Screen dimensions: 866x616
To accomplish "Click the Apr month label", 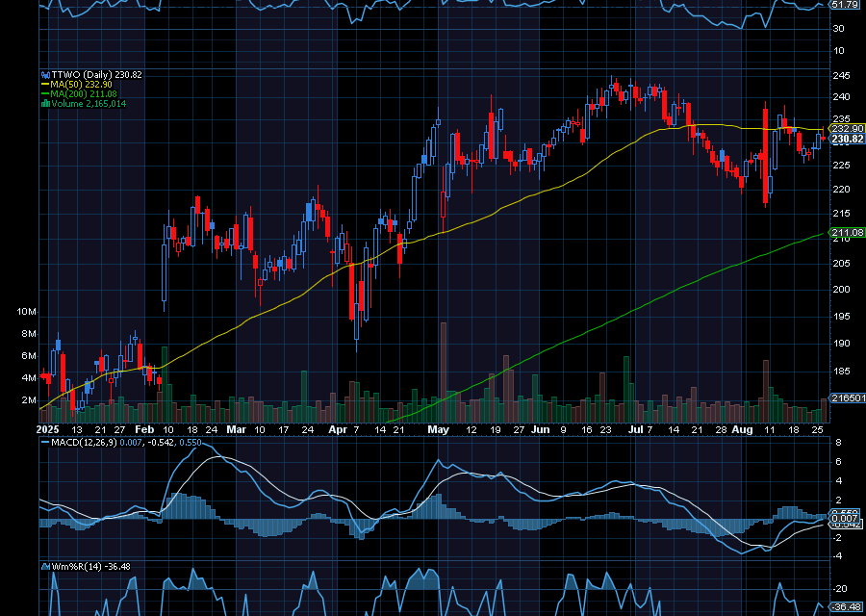I will coord(338,430).
